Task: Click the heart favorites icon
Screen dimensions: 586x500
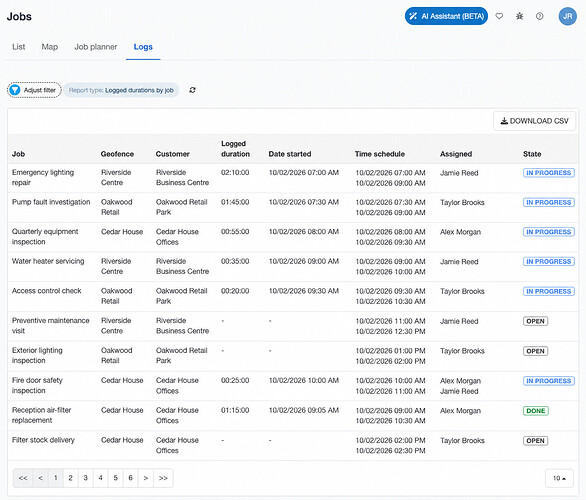Action: 499,16
